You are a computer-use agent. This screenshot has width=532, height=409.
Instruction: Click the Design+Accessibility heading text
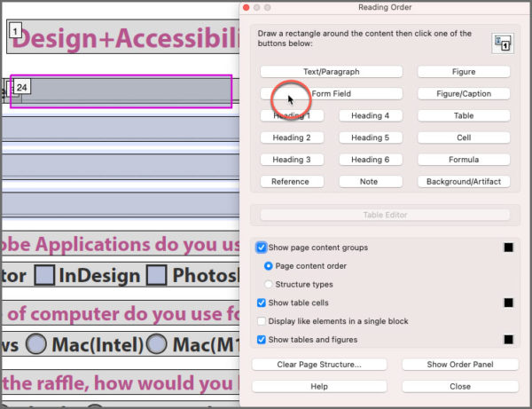click(x=126, y=37)
